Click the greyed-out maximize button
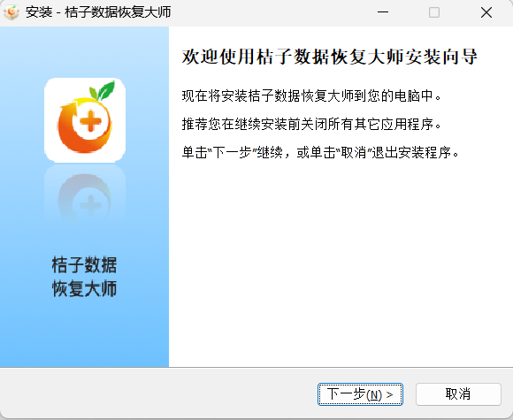This screenshot has width=513, height=420. tap(434, 12)
